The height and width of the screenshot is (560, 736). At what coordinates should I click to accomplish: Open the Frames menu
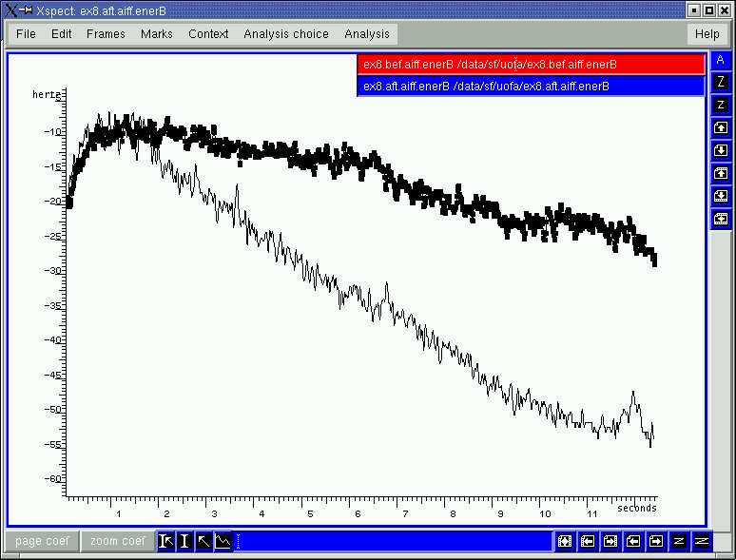pyautogui.click(x=106, y=34)
